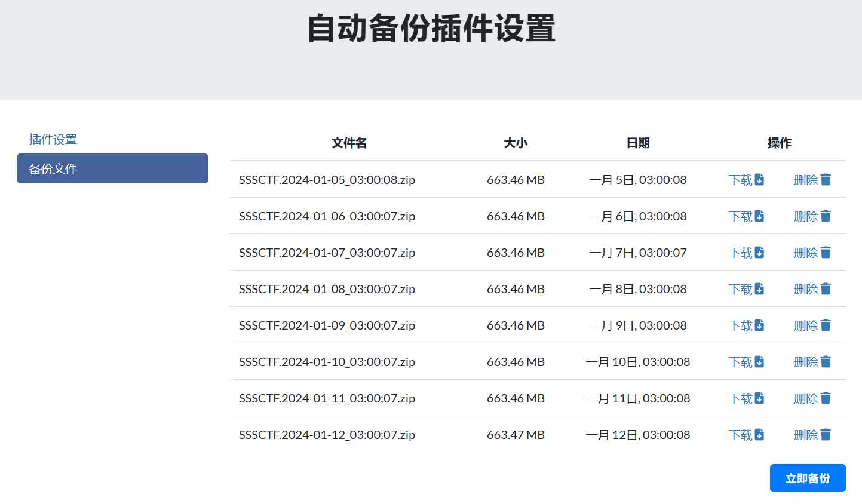Open the 插件设置 sidebar tab
The height and width of the screenshot is (504, 862).
[53, 139]
